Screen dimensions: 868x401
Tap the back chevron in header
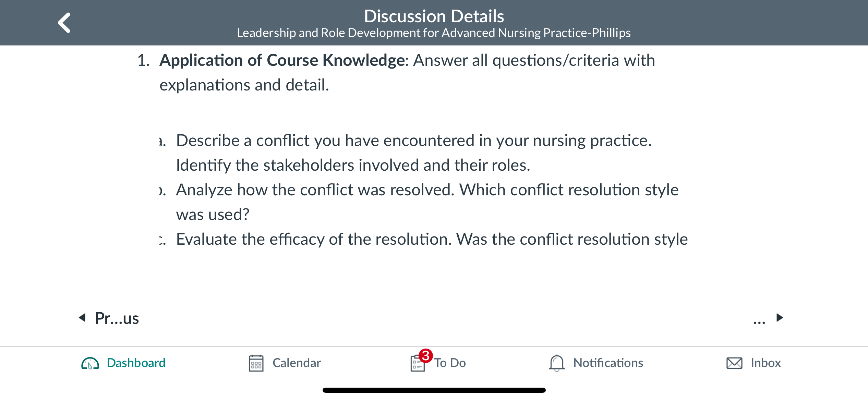coord(64,23)
